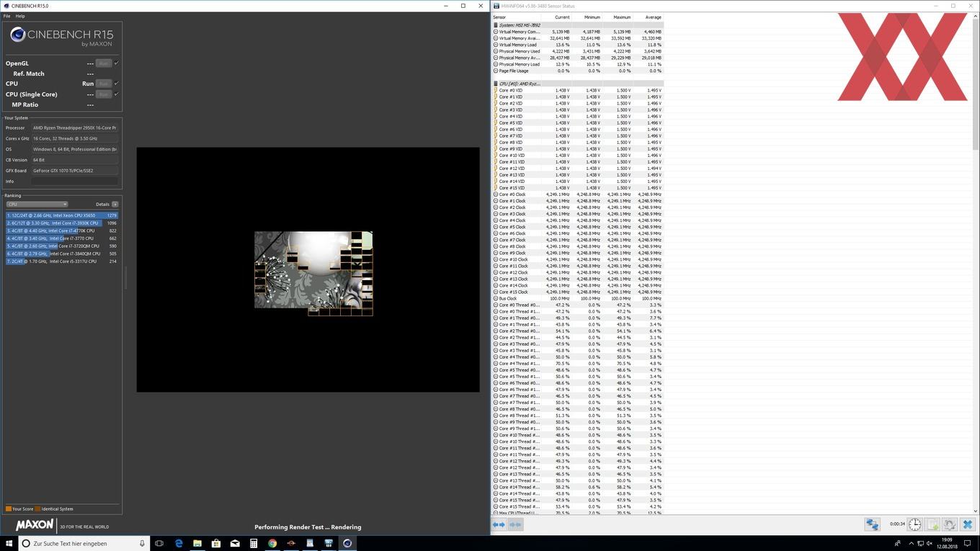
Task: Click network icon in system tray
Action: [919, 544]
